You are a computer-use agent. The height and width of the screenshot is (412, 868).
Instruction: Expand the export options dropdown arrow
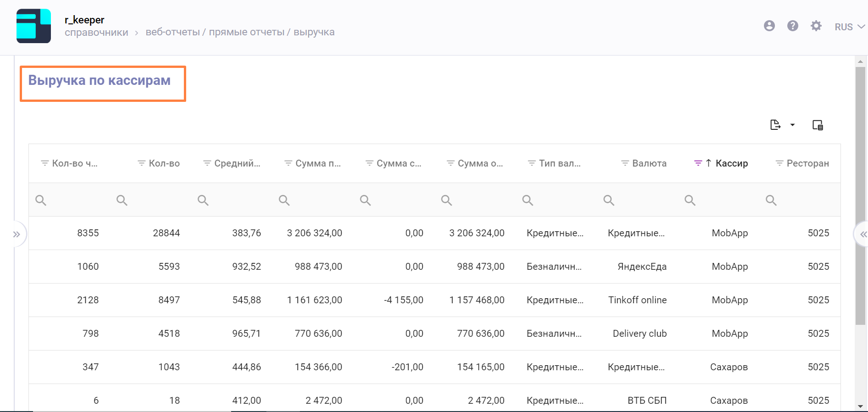coord(792,125)
